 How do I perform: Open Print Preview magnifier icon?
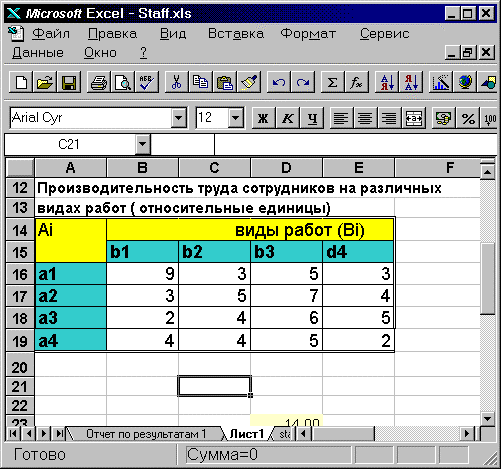123,82
